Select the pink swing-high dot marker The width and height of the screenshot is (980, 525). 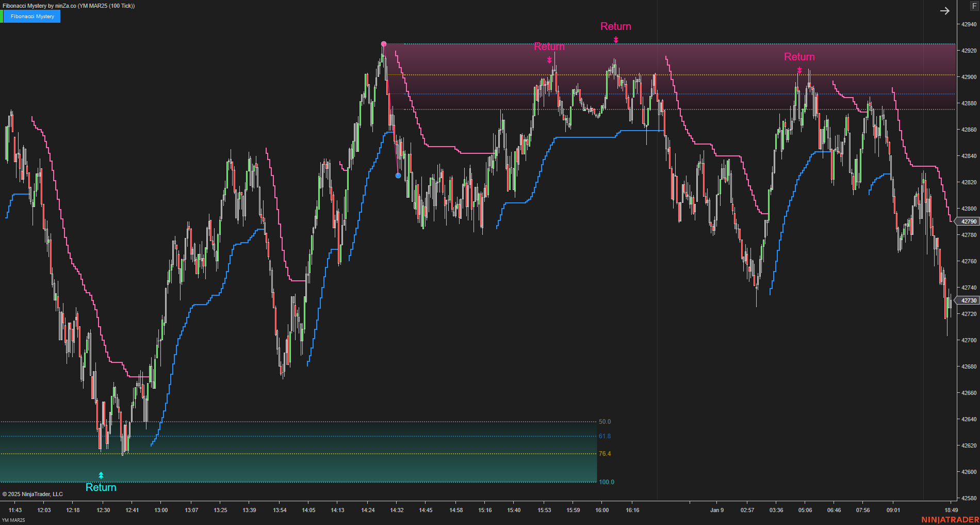[x=384, y=44]
